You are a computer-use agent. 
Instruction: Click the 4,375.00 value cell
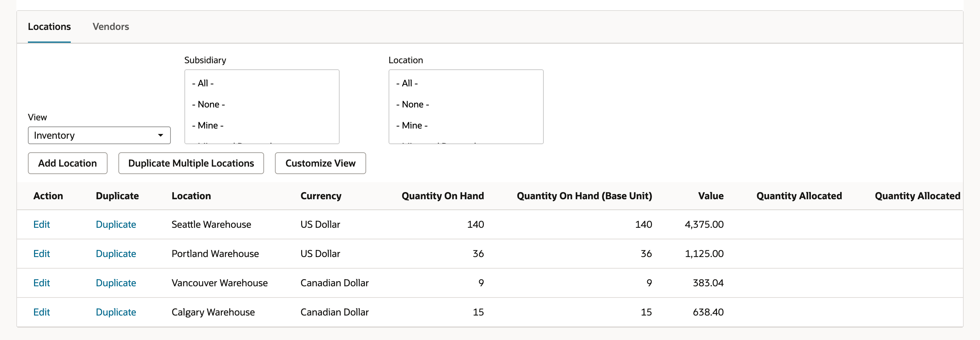pos(704,224)
